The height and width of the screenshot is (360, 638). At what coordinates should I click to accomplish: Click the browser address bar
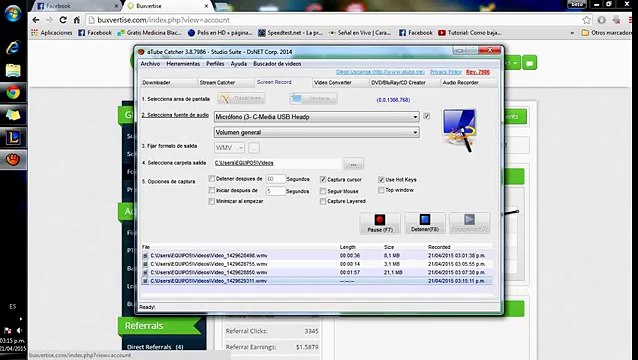[334, 20]
